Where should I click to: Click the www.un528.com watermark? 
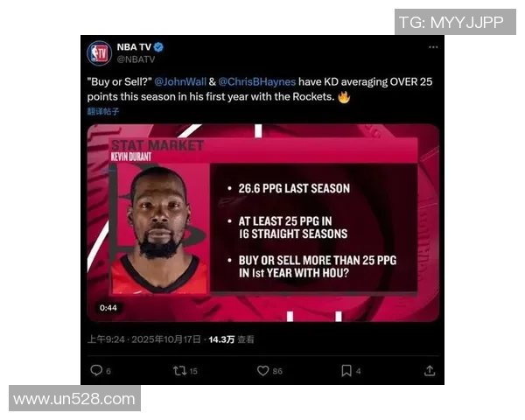coord(74,399)
